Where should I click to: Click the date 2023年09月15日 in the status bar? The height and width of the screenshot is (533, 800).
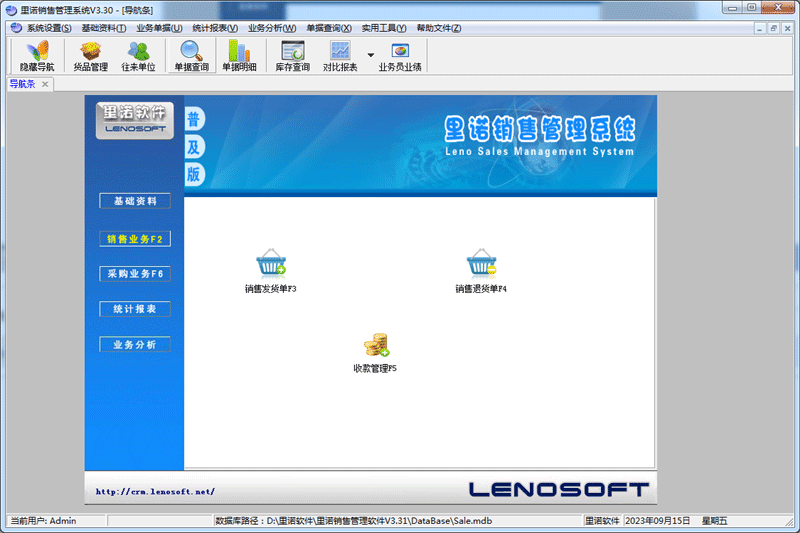(658, 521)
